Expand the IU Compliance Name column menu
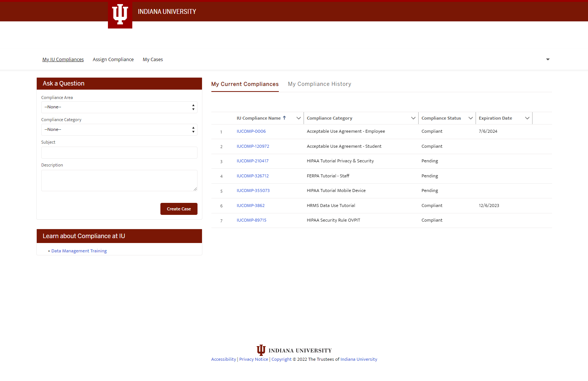Viewport: 588px width, 381px height. tap(299, 118)
